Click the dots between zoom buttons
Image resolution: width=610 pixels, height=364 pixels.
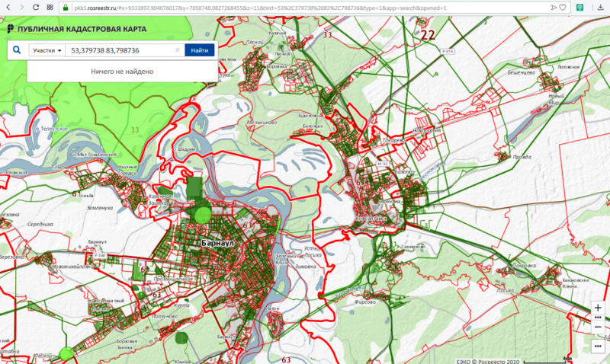coord(598,318)
